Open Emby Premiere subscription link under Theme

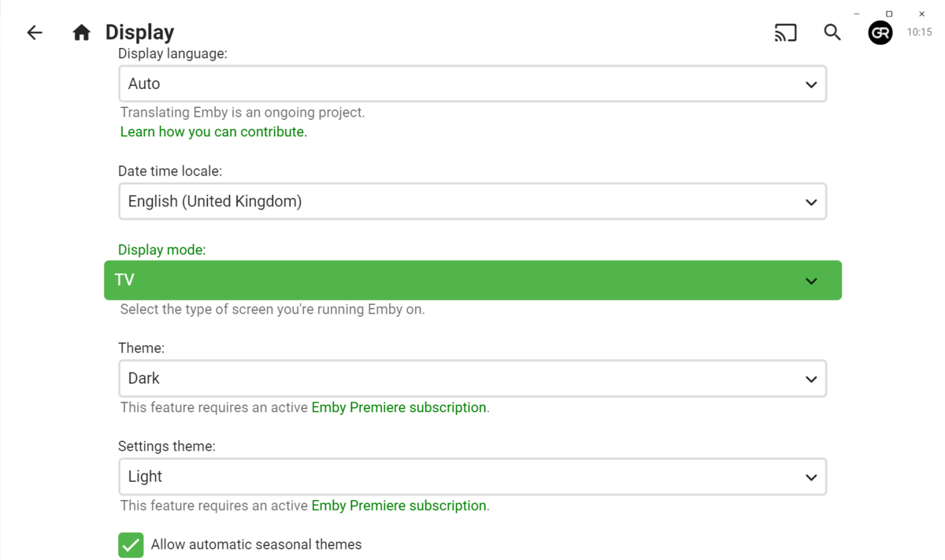[398, 407]
